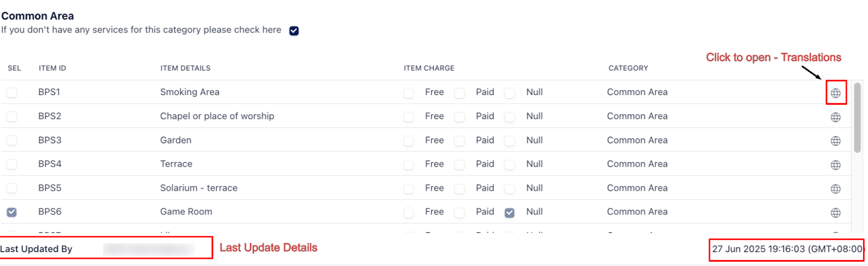Set Terrace item charge to Free
Viewport: 868px width, 266px height.
[409, 165]
